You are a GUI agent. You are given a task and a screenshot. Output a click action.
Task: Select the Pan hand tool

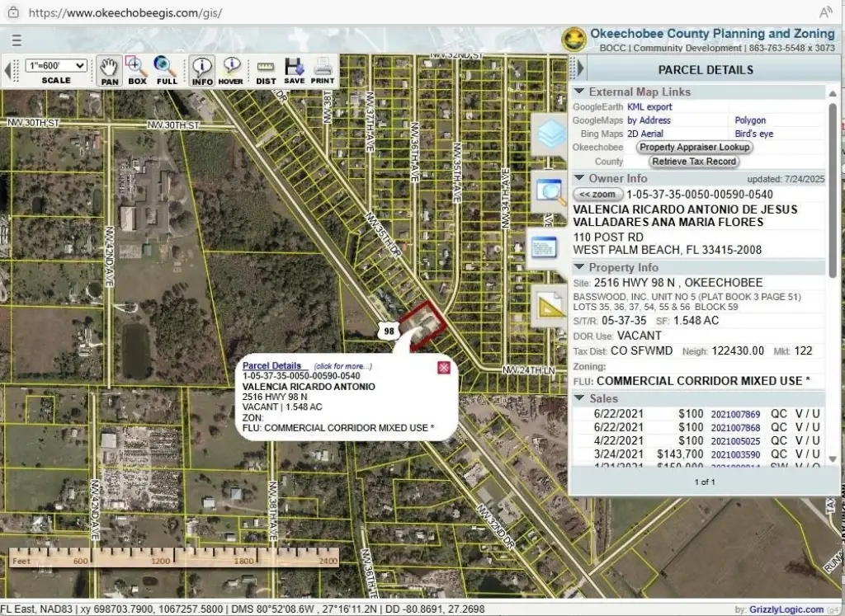(109, 70)
